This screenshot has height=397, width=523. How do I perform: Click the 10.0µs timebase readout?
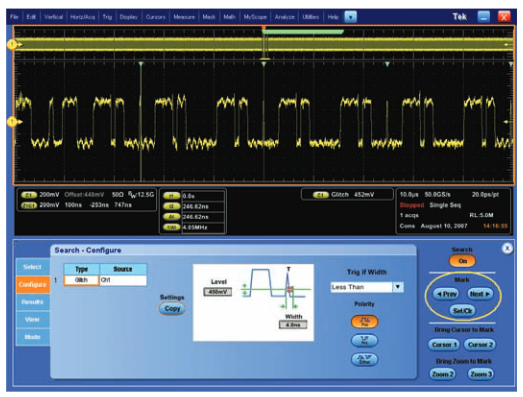(x=409, y=194)
